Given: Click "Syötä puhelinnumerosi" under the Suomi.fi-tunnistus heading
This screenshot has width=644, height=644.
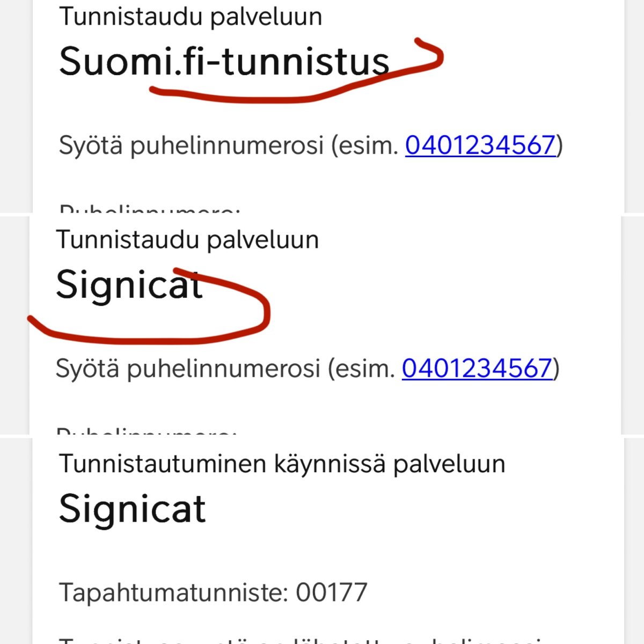Looking at the screenshot, I should tap(191, 145).
